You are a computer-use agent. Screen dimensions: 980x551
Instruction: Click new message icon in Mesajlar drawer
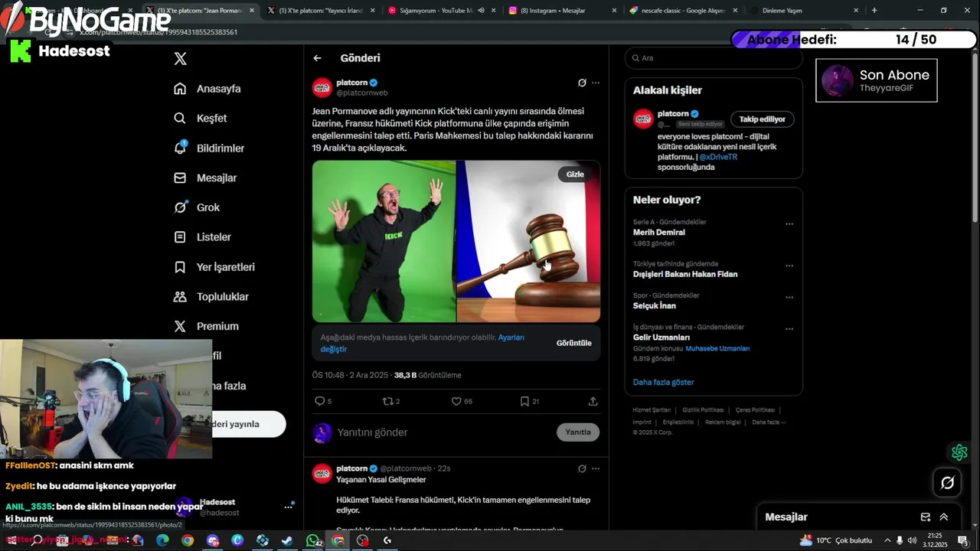[926, 517]
